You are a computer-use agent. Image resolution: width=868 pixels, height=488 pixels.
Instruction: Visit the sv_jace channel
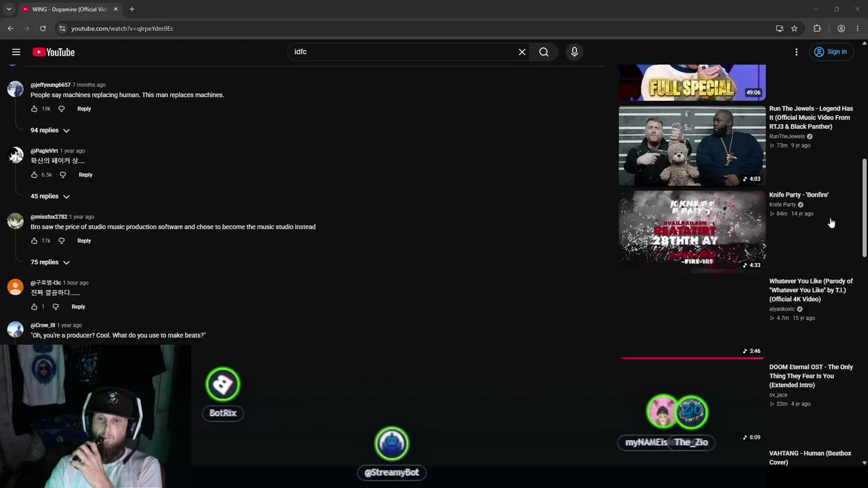coord(778,395)
